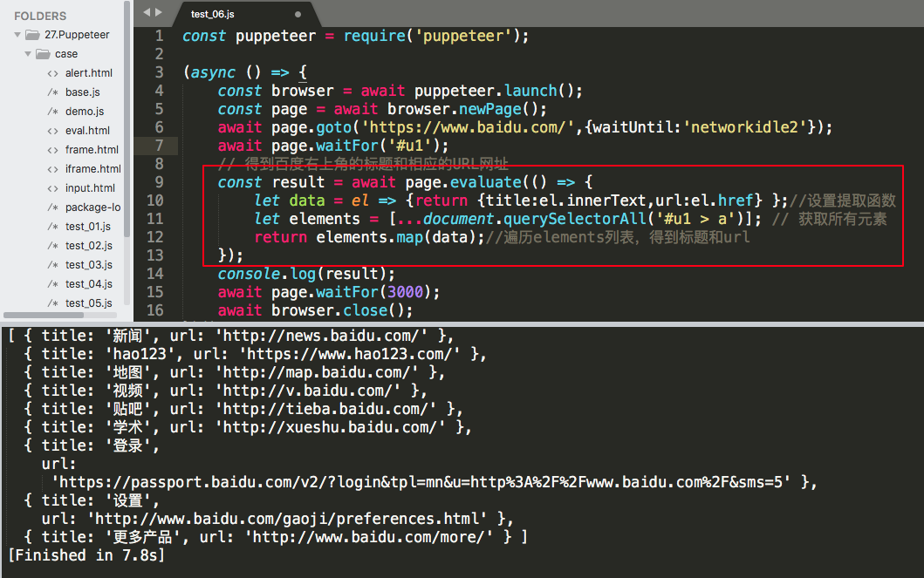This screenshot has height=578, width=924.
Task: Click the input.html file type icon
Action: 53,188
